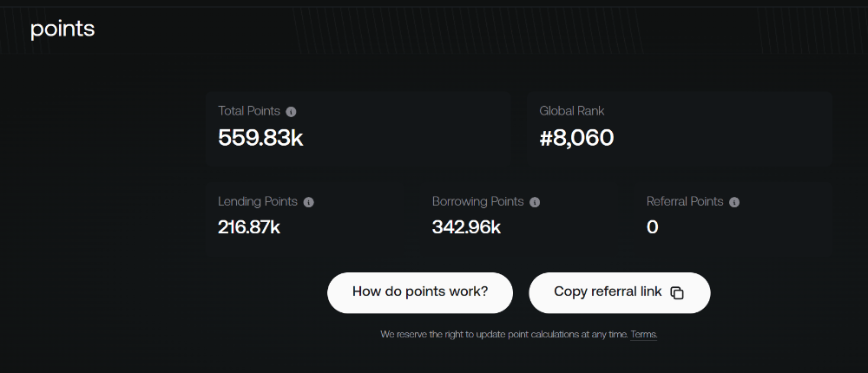The width and height of the screenshot is (868, 373).
Task: Select the referral points value 0
Action: click(x=652, y=227)
